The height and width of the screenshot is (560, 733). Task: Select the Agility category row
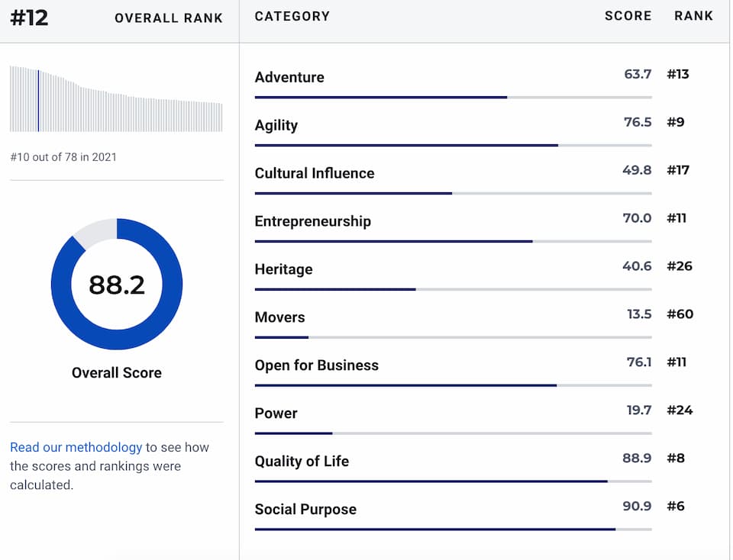(276, 125)
